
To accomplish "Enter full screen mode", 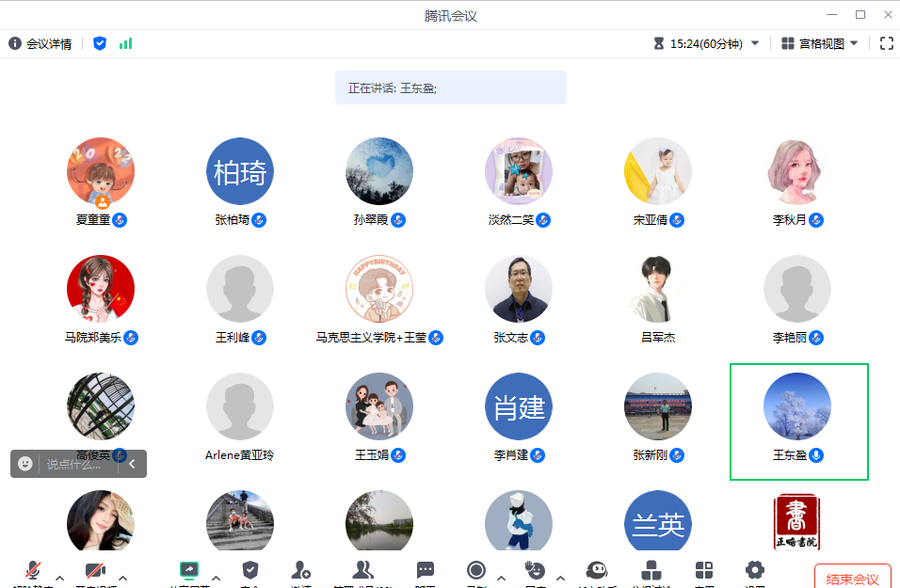I will pos(886,43).
